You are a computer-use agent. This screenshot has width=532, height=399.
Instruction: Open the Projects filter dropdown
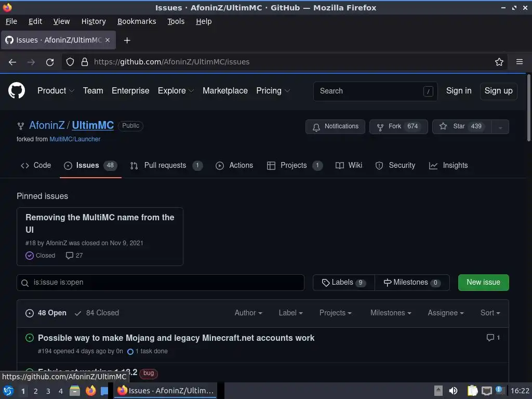[335, 313]
